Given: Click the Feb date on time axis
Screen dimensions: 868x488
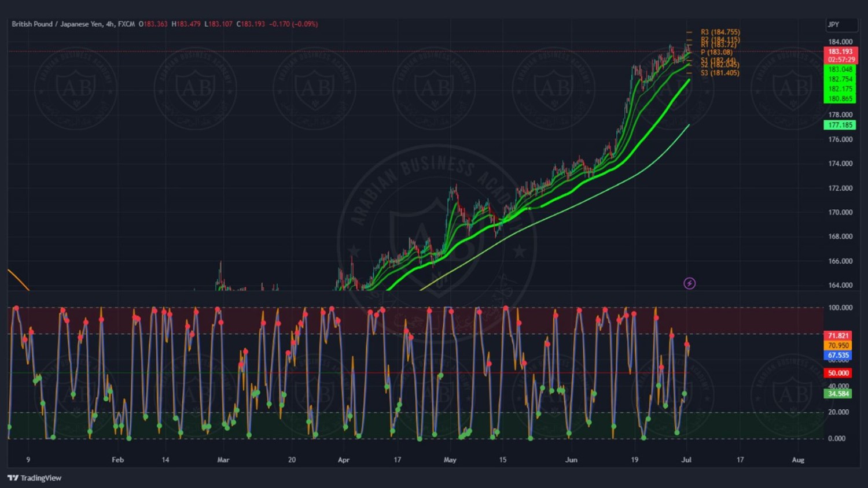Looking at the screenshot, I should [117, 460].
